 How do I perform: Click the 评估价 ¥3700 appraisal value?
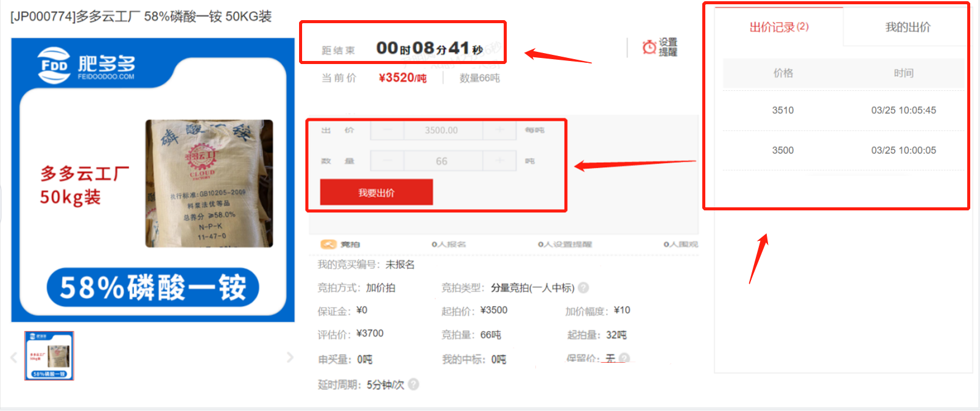click(370, 334)
